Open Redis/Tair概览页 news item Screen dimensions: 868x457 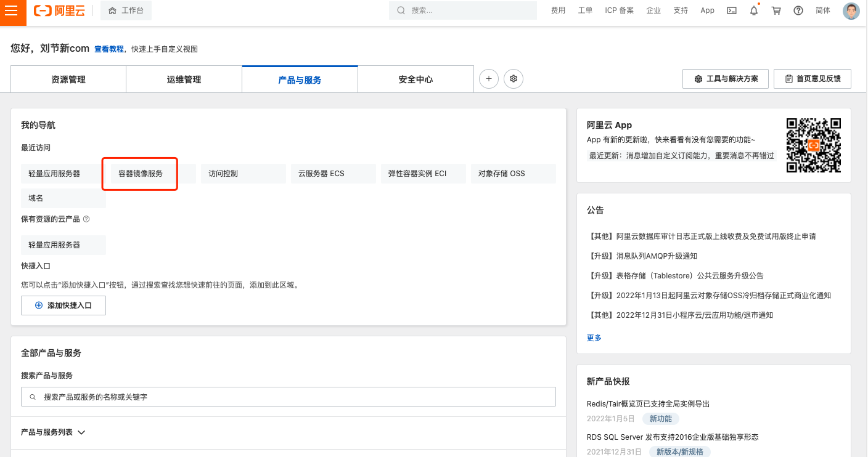(649, 404)
